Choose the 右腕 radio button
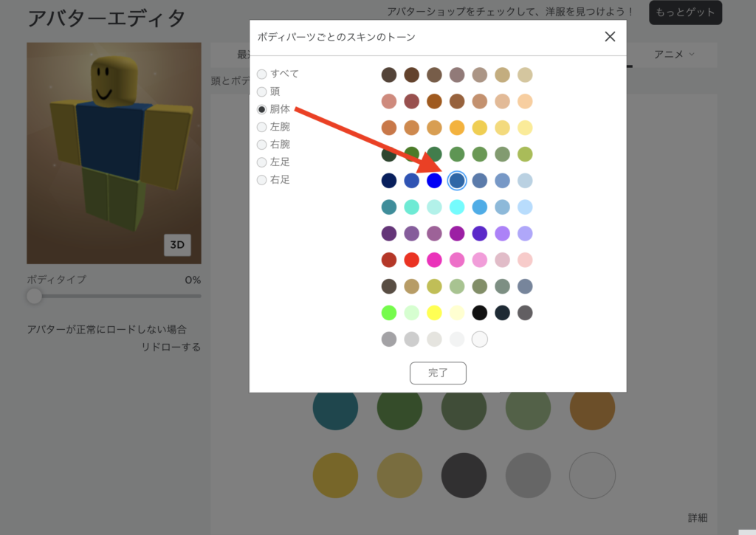The height and width of the screenshot is (535, 756). pos(262,145)
